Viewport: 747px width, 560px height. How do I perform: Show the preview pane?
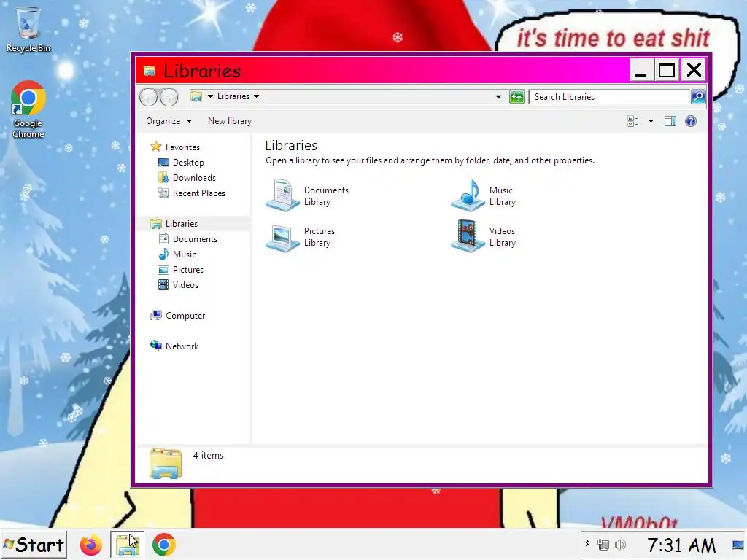pos(670,121)
